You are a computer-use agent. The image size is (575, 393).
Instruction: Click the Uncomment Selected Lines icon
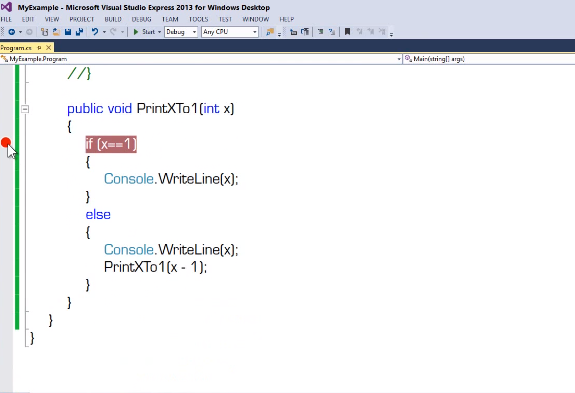click(x=332, y=32)
